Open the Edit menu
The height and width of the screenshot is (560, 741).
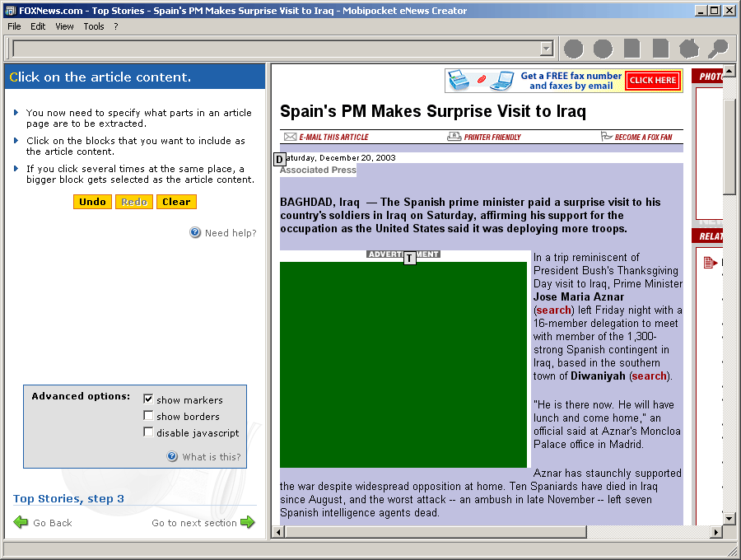pyautogui.click(x=38, y=26)
